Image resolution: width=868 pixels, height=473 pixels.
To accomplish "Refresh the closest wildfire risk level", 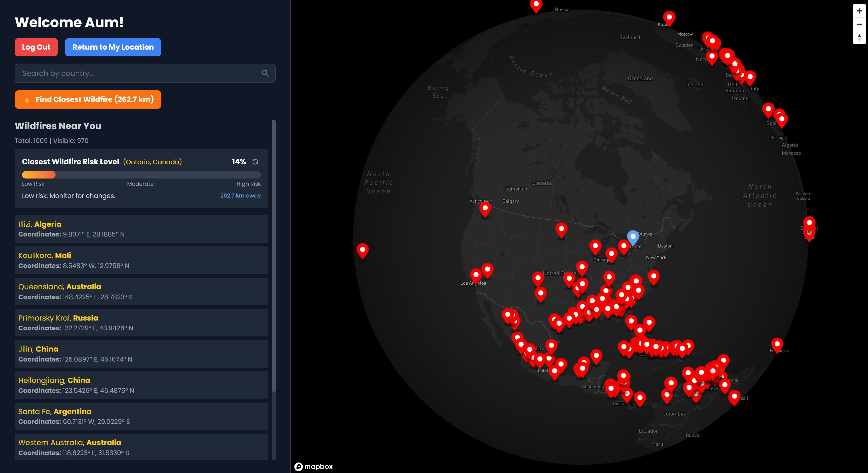I will 255,162.
